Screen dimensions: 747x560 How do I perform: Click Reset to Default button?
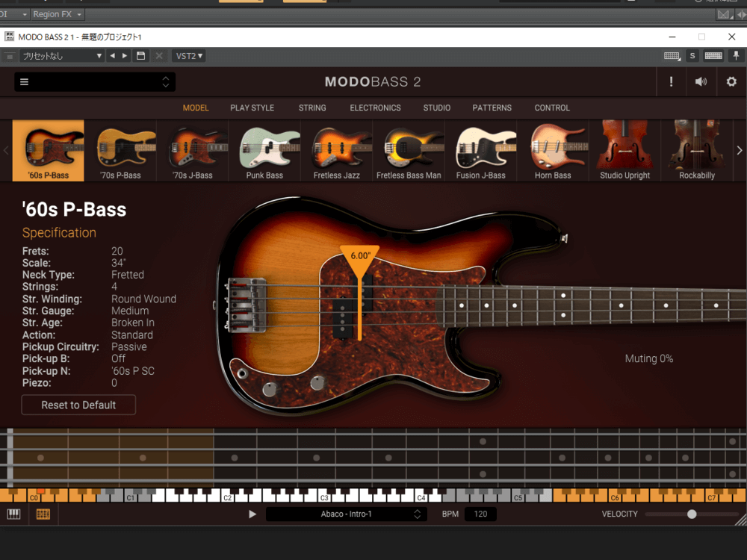pyautogui.click(x=78, y=405)
